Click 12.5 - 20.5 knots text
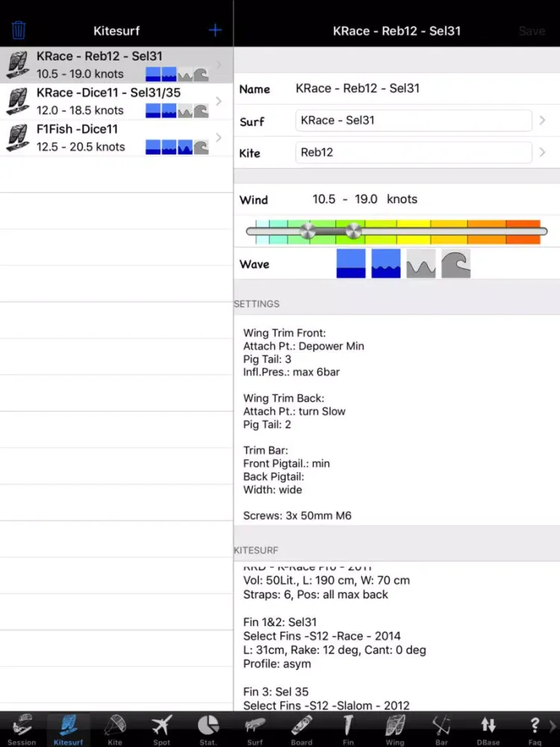The height and width of the screenshot is (747, 560). (81, 147)
